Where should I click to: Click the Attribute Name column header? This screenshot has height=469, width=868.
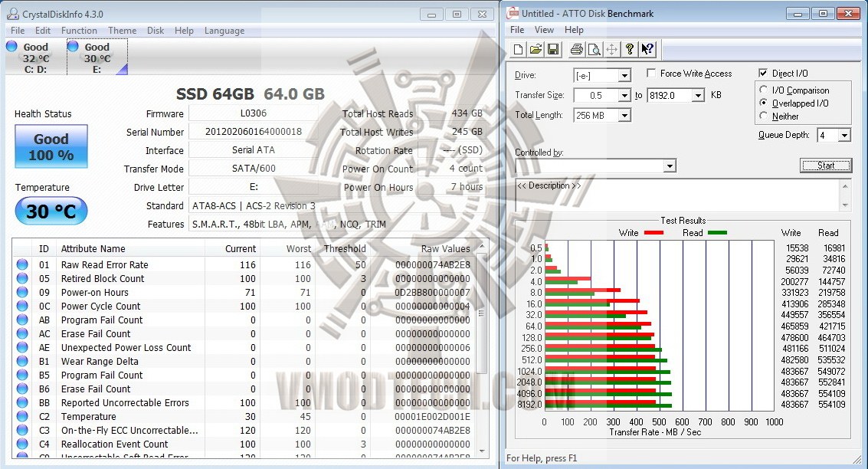tap(93, 248)
